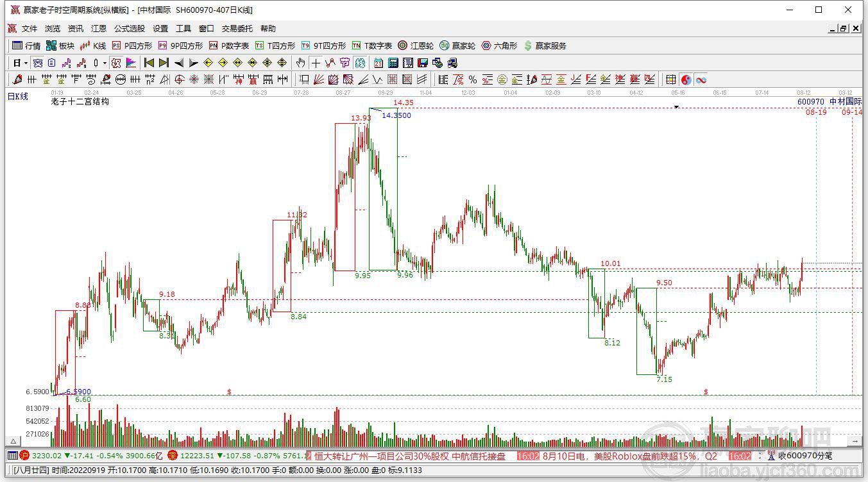Click the 日K线 chart label
The height and width of the screenshot is (482, 868).
click(18, 96)
